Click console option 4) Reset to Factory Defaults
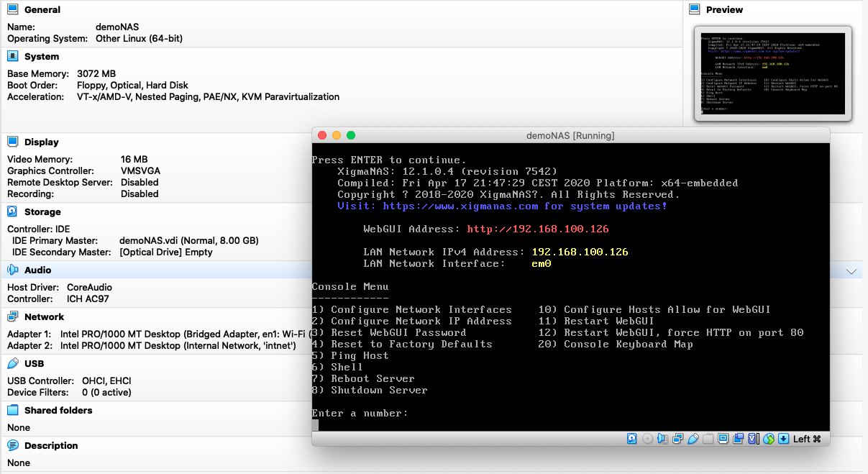The width and height of the screenshot is (868, 474). click(402, 344)
